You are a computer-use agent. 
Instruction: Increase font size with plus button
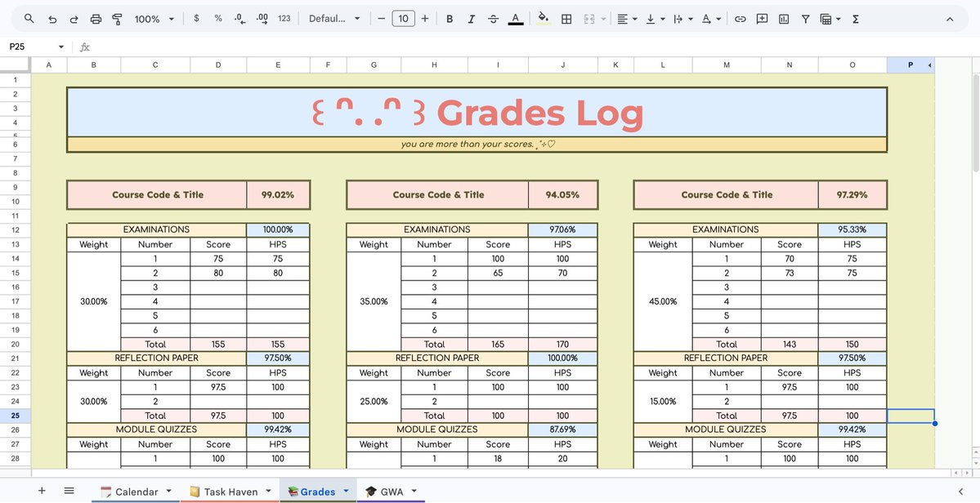point(425,19)
